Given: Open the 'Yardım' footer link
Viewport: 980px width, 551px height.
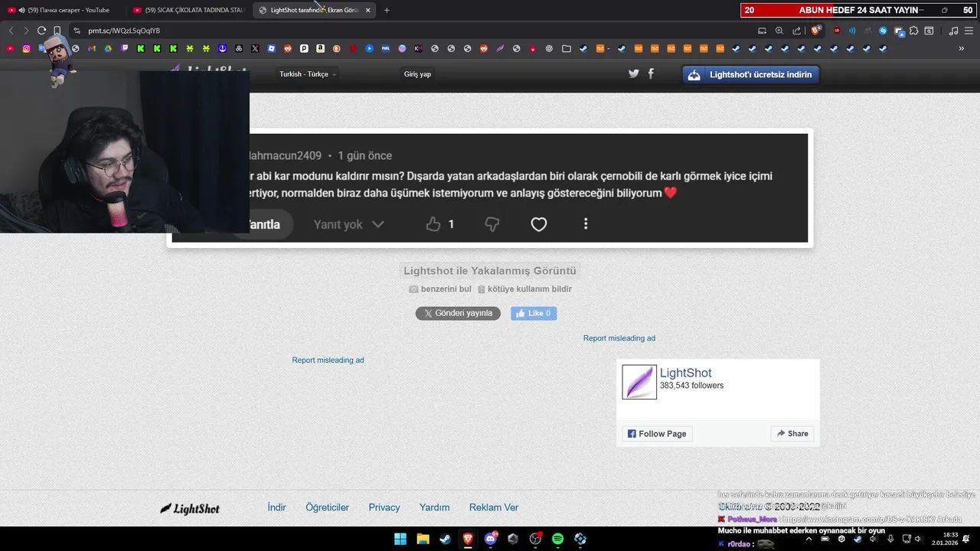Looking at the screenshot, I should pyautogui.click(x=434, y=507).
